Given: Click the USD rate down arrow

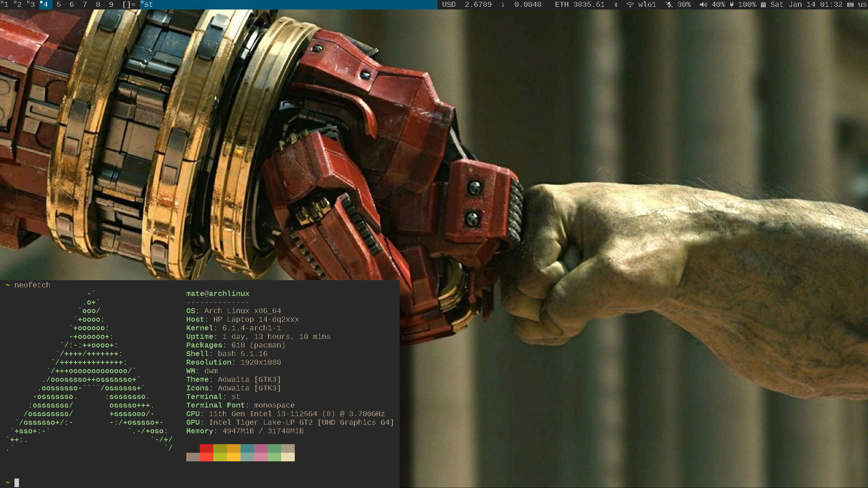Looking at the screenshot, I should click(x=503, y=5).
